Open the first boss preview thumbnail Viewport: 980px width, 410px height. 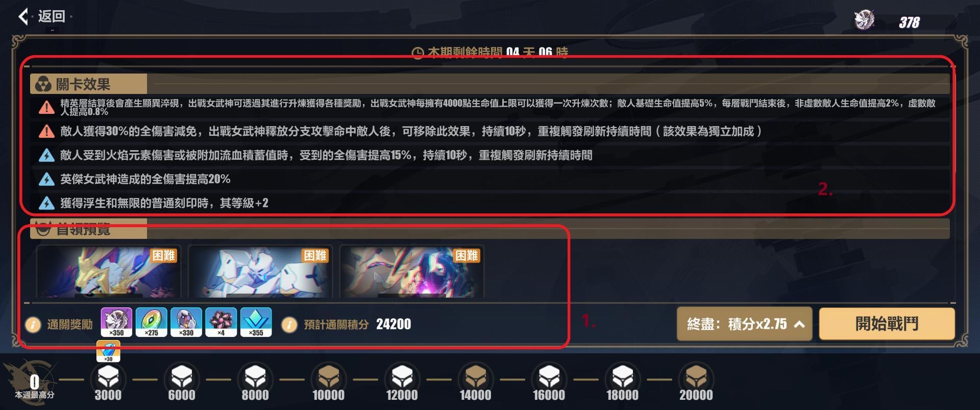[108, 272]
